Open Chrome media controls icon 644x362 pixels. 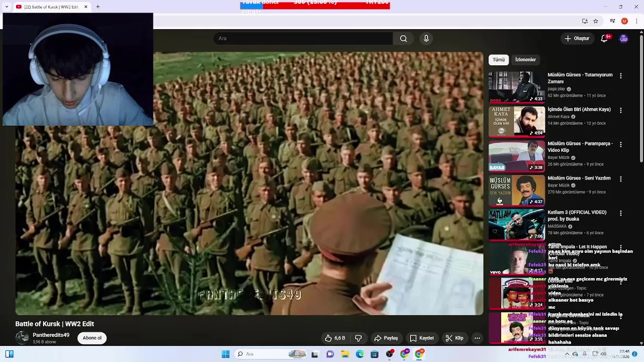612,21
